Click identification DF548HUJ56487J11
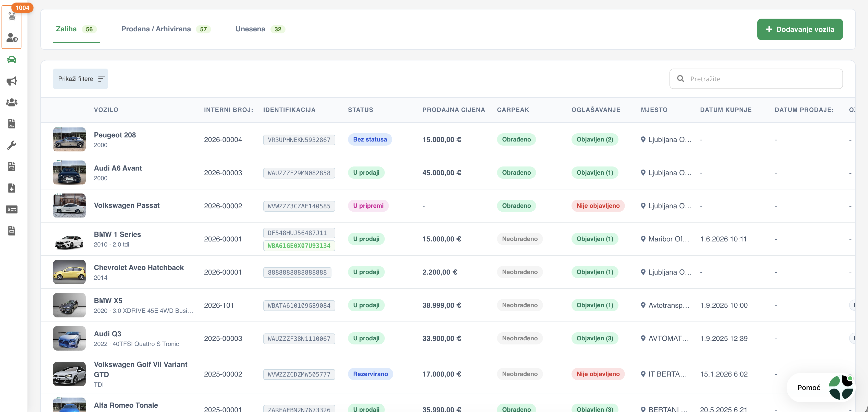The height and width of the screenshot is (412, 868). pos(299,233)
